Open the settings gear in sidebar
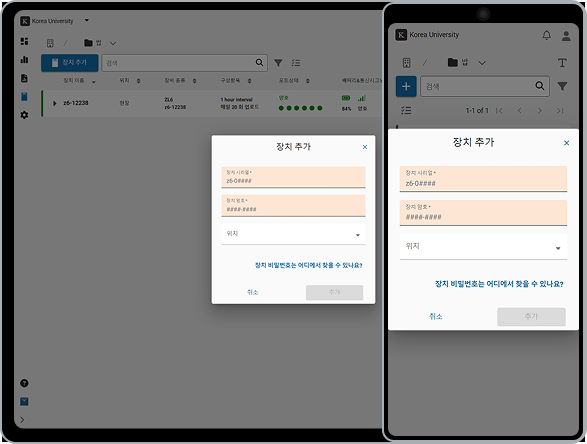587x444 pixels. tap(24, 115)
